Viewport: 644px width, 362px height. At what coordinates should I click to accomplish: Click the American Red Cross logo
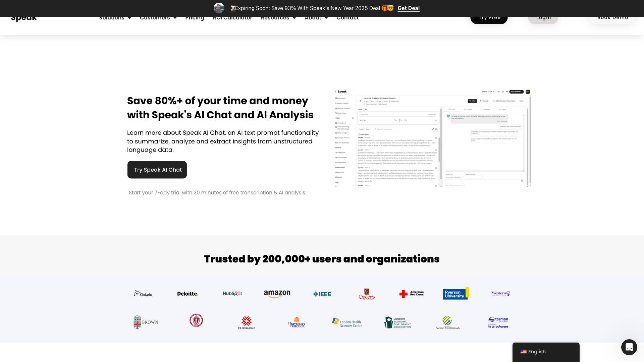(411, 294)
